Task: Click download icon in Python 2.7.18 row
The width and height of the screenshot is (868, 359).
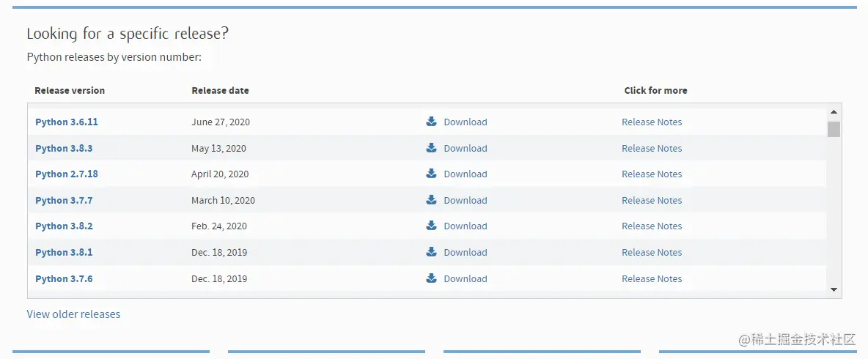Action: (431, 173)
